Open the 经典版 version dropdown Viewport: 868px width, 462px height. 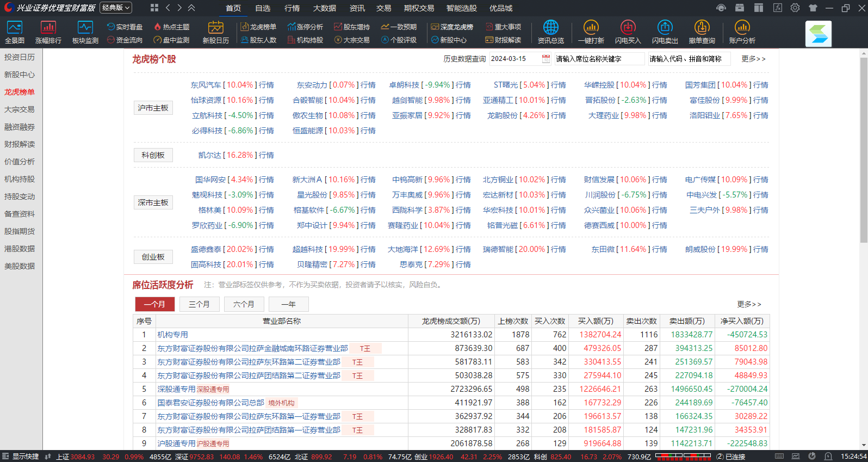116,8
